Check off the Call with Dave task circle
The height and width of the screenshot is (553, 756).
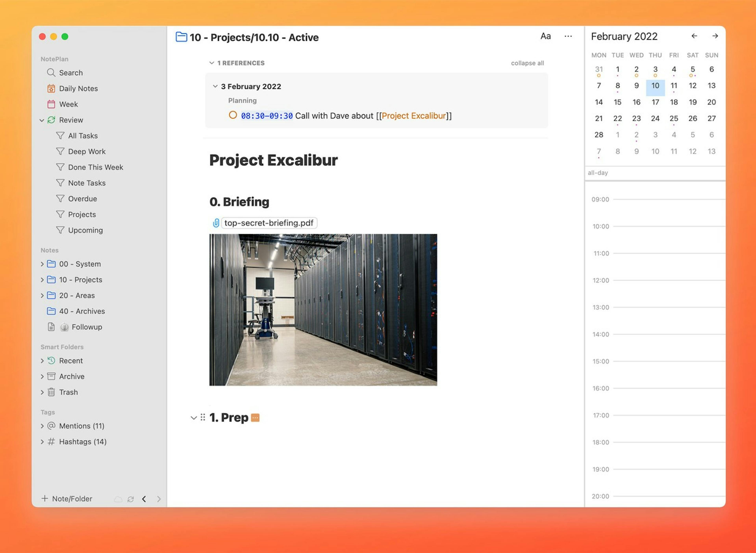tap(233, 115)
